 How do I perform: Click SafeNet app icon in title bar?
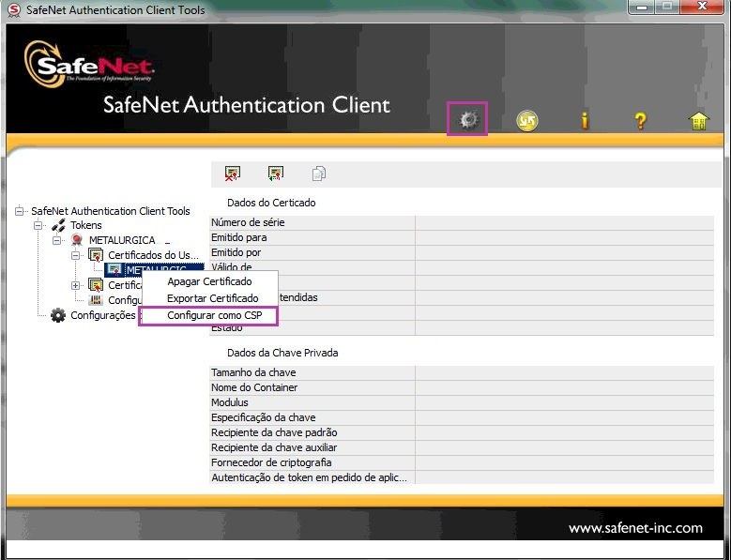[14, 9]
